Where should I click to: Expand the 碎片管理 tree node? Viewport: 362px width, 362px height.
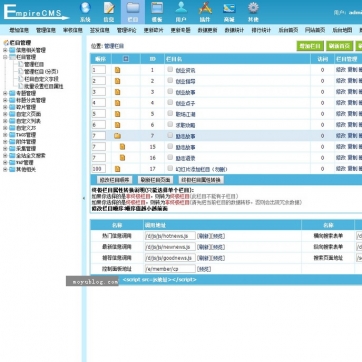(x=5, y=107)
